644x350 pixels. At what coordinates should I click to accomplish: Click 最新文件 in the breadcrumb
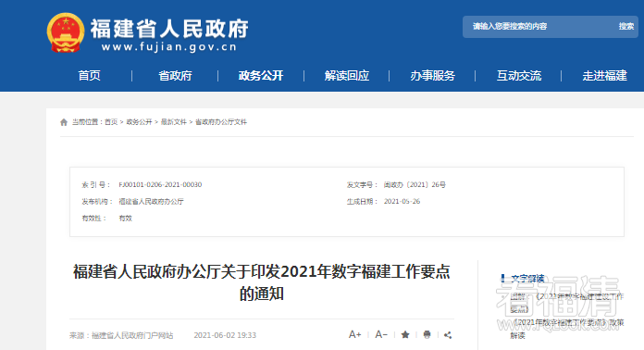173,122
